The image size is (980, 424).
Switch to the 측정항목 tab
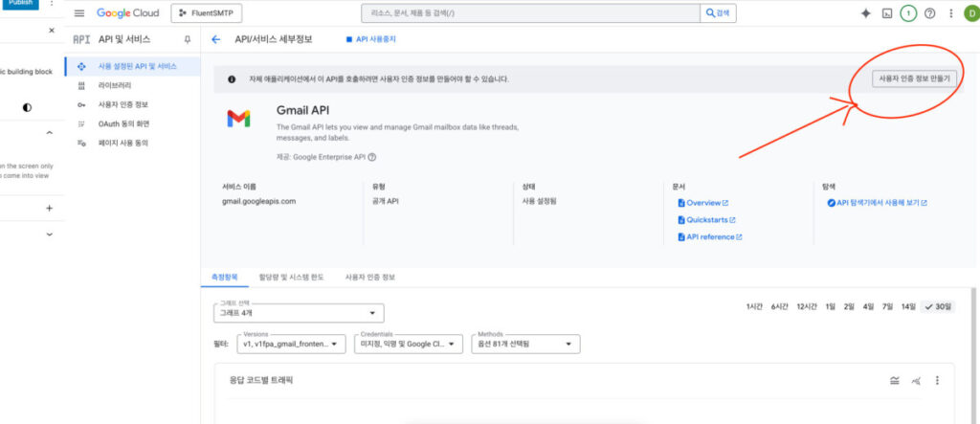[x=224, y=277]
